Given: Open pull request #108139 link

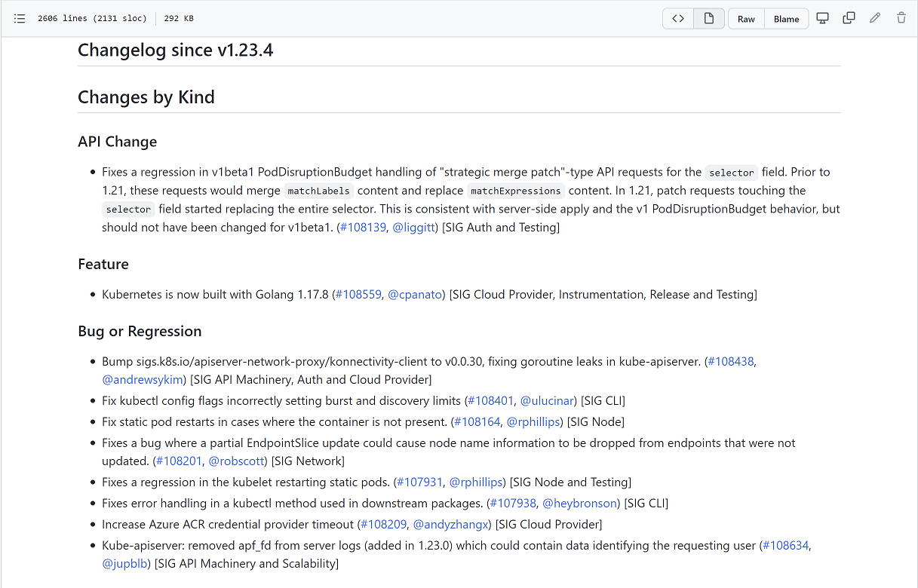Looking at the screenshot, I should click(363, 227).
